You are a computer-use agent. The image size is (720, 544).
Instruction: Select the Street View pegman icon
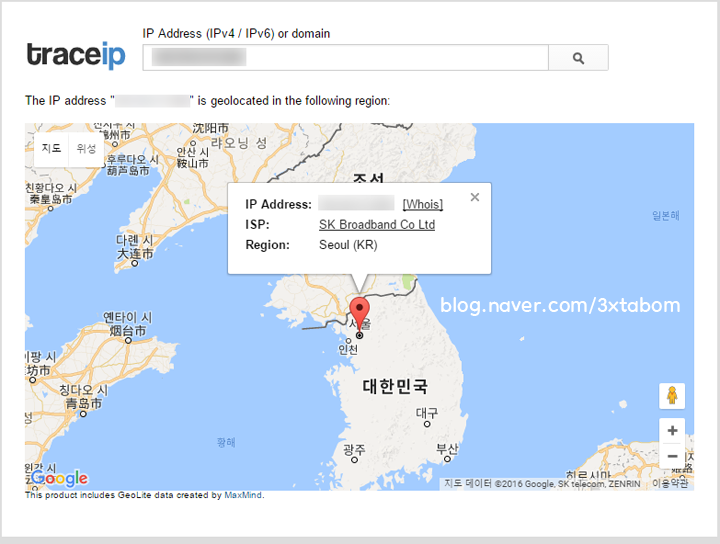pos(672,396)
